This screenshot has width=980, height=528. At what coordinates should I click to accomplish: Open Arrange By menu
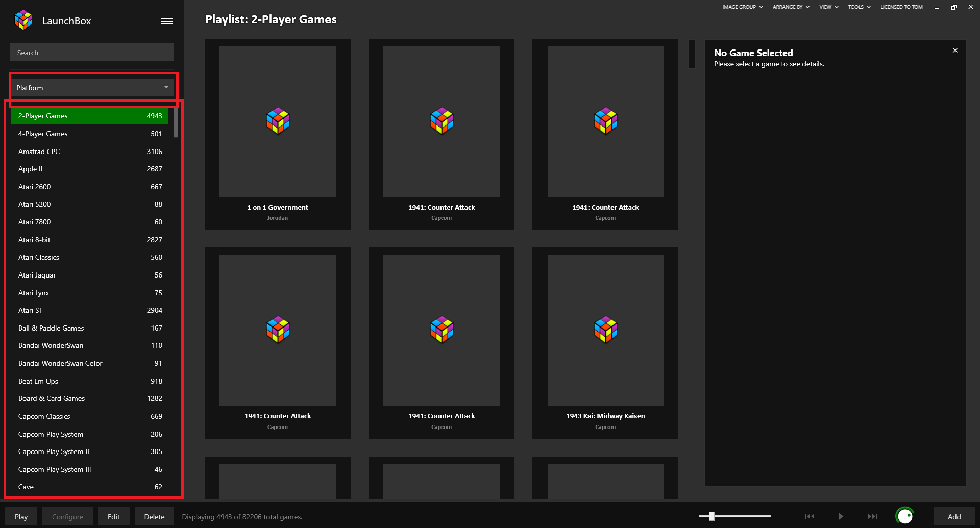(791, 7)
